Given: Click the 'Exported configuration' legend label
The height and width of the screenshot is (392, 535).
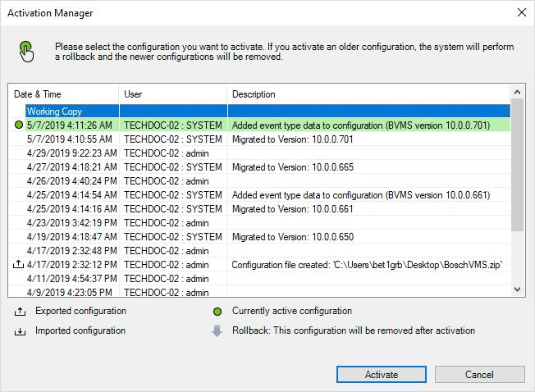Looking at the screenshot, I should click(81, 311).
